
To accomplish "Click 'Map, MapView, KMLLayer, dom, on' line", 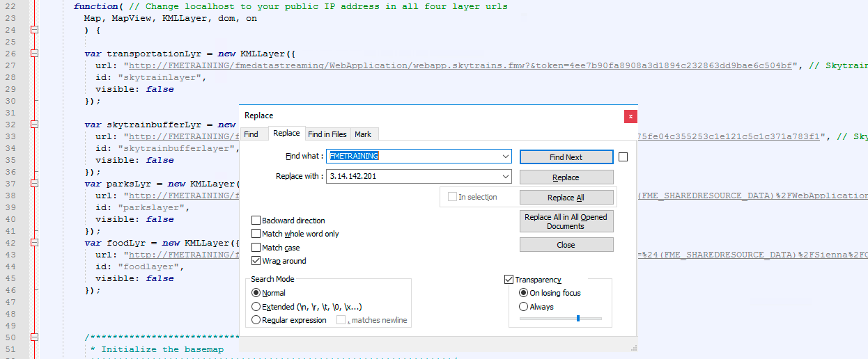I will [171, 18].
